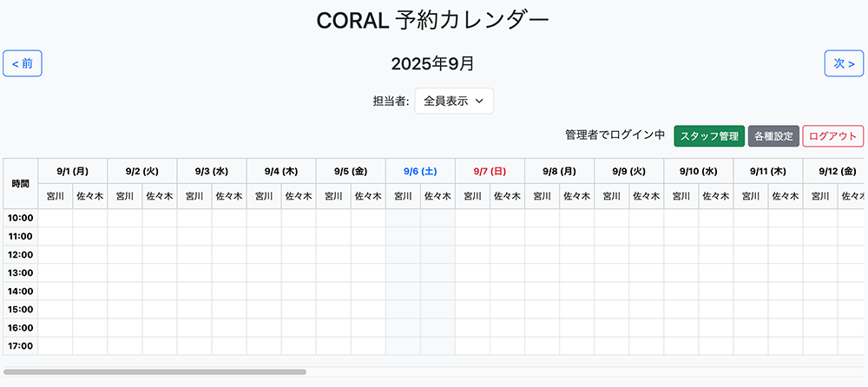
Task: Click 佐々木 column header under 9/3
Action: [x=229, y=196]
